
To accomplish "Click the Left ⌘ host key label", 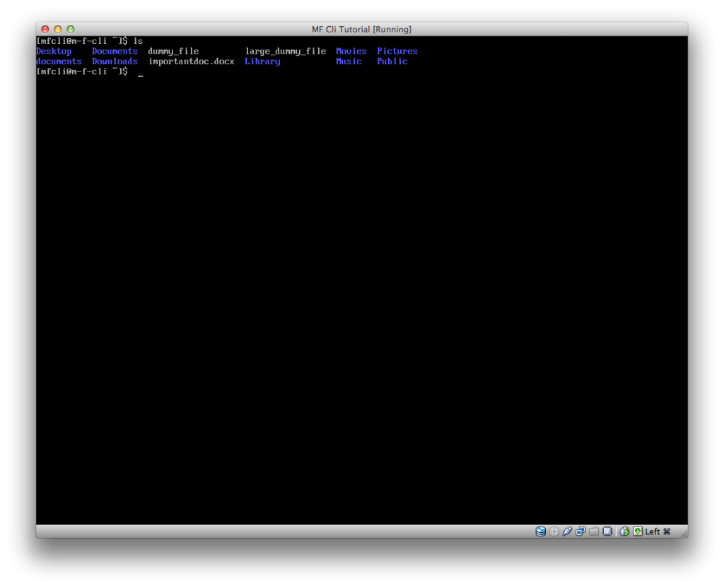I will (x=658, y=531).
